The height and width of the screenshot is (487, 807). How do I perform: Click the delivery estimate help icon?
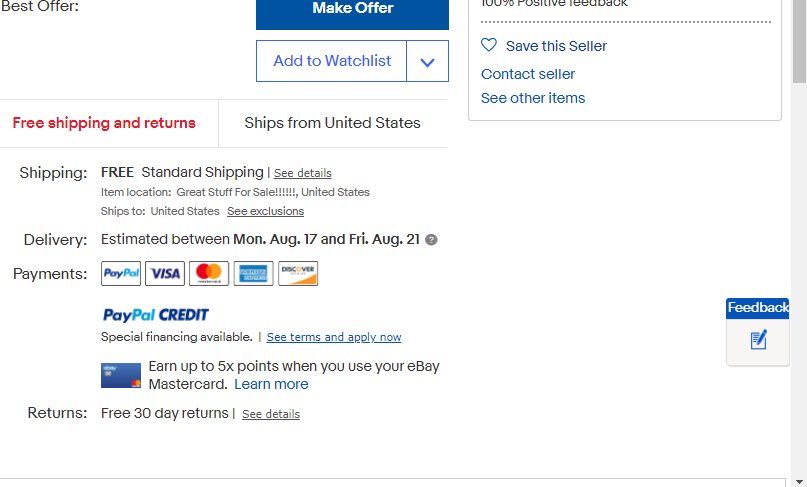point(431,240)
